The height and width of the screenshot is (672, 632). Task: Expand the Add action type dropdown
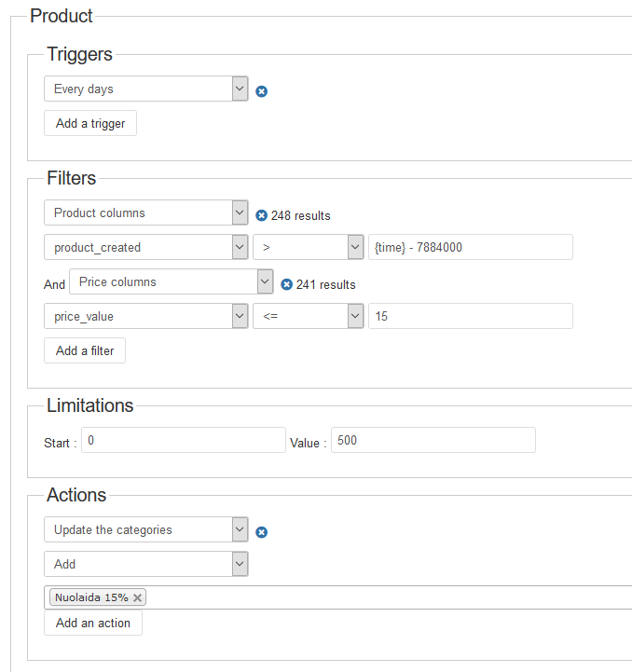pyautogui.click(x=146, y=564)
